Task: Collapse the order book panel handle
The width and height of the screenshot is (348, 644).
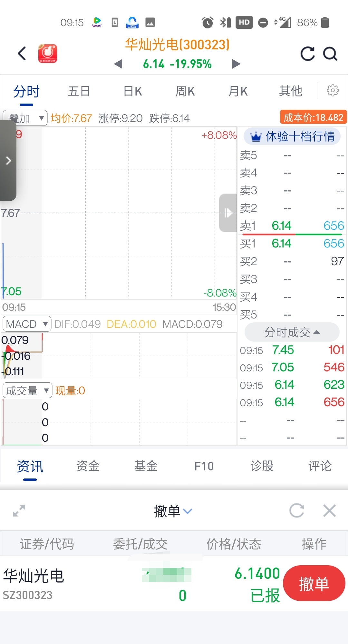Action: click(x=228, y=213)
